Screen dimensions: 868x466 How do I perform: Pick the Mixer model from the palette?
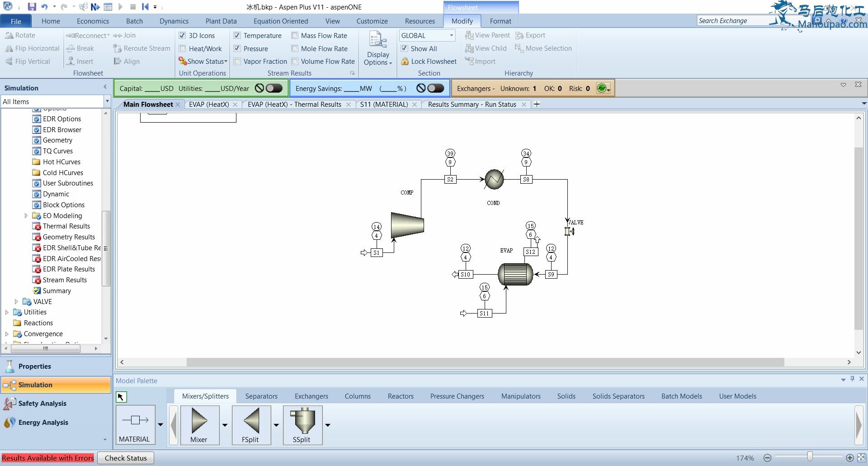(199, 425)
